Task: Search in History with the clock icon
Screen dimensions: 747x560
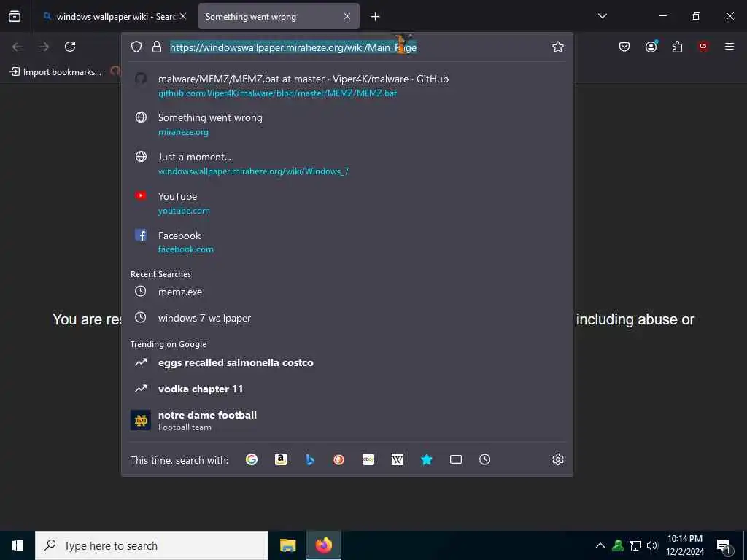Action: coord(484,459)
